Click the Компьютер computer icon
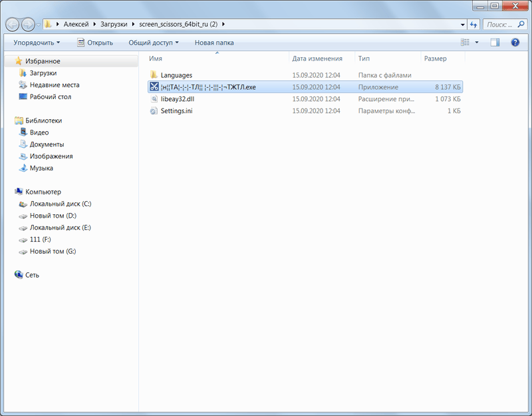Screen dimensions: 532x416 tap(19, 192)
